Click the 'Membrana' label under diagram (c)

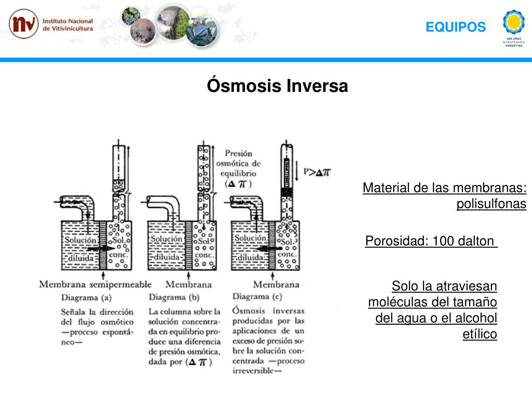(276, 284)
